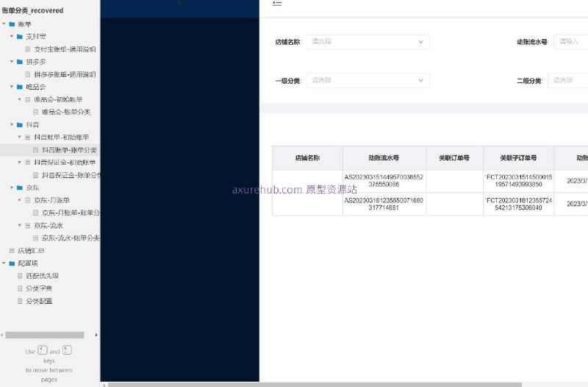This screenshot has height=387, width=588.
Task: Focus the 动账流水号 input field
Action: [x=571, y=42]
